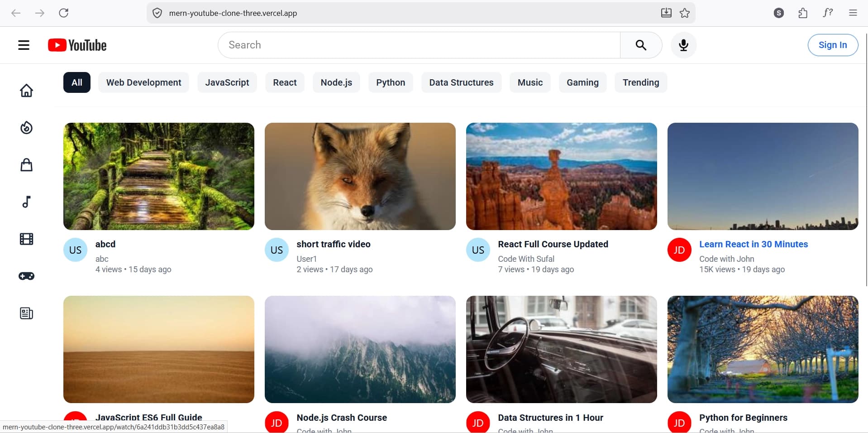Click the search magnifier button
Screen dimensions: 868x433
pos(641,45)
